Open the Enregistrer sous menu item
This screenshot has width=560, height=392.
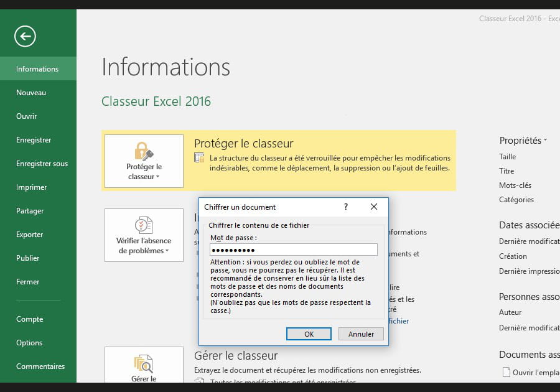42,164
